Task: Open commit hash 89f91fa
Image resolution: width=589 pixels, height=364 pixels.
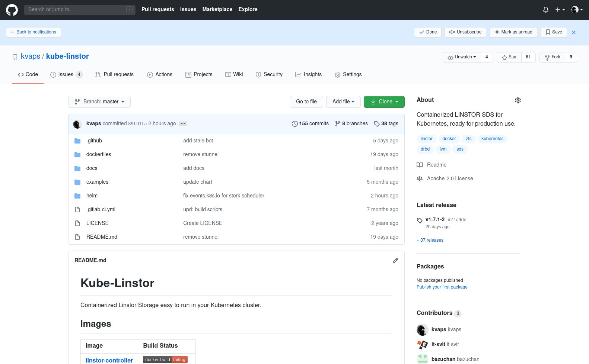Action: pos(137,124)
